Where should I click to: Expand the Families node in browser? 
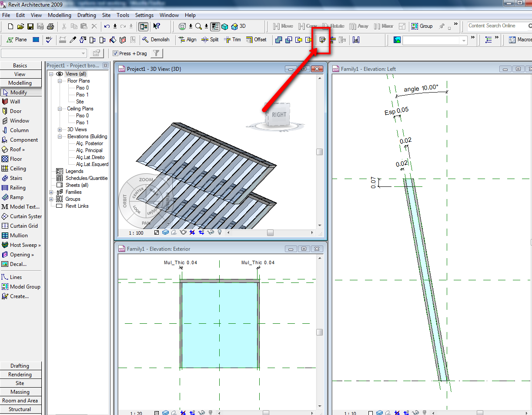(x=51, y=192)
